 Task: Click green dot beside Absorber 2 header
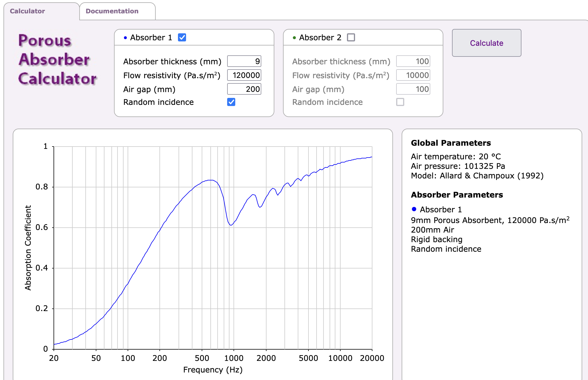tap(294, 38)
